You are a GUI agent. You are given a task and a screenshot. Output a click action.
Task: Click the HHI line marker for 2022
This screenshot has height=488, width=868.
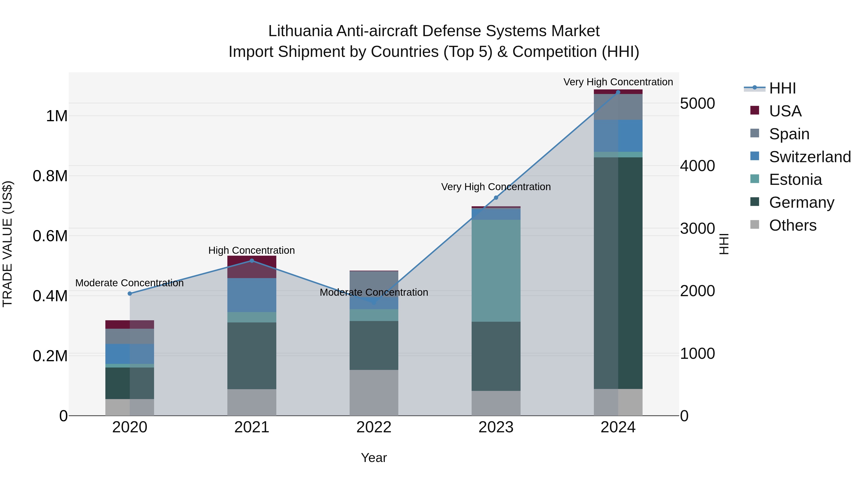tap(374, 302)
